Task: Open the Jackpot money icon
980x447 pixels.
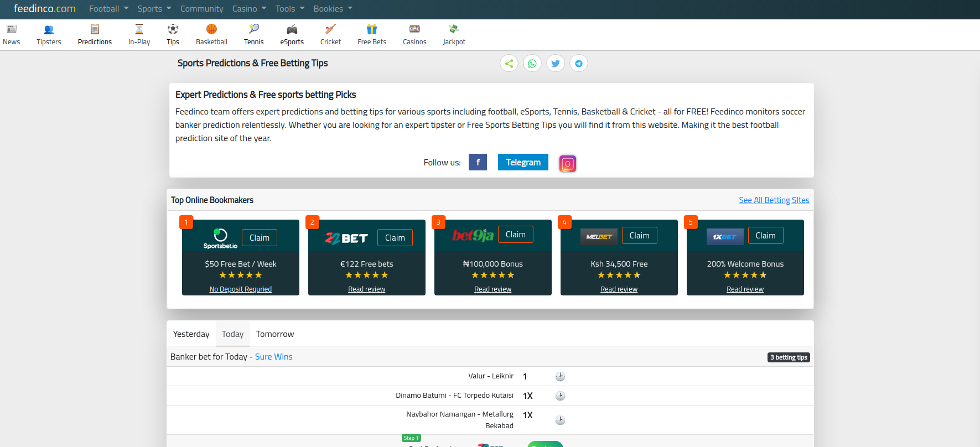Action: point(454,29)
